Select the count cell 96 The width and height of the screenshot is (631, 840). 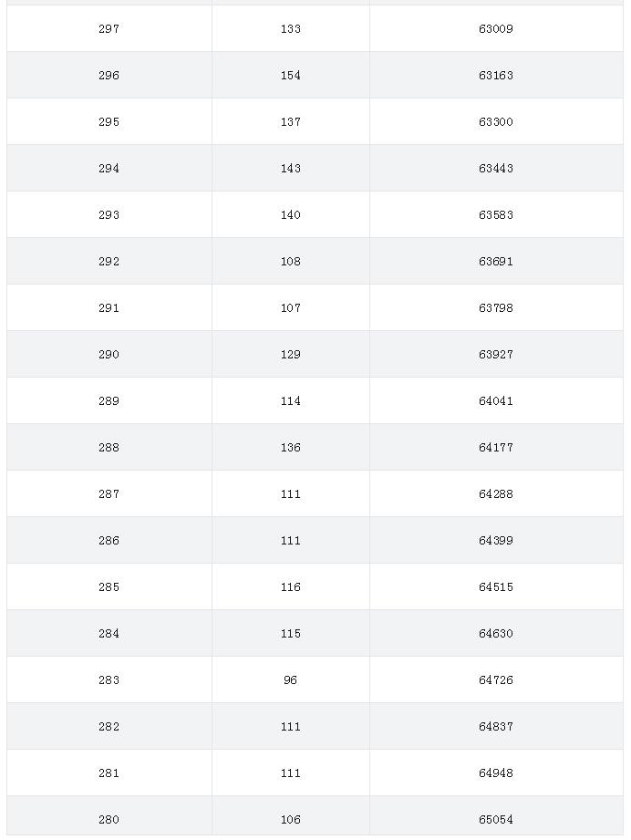click(x=290, y=680)
